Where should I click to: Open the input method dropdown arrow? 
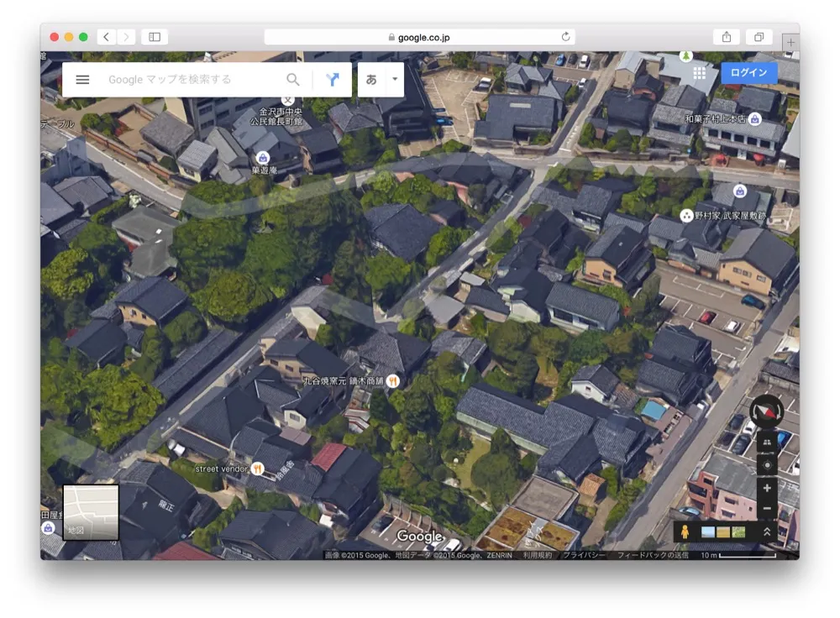pos(394,80)
